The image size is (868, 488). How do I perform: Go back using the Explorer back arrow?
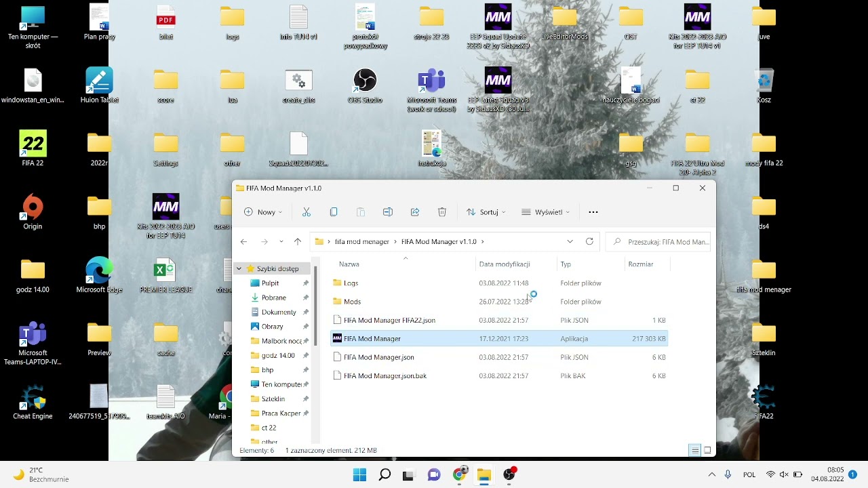pyautogui.click(x=244, y=242)
